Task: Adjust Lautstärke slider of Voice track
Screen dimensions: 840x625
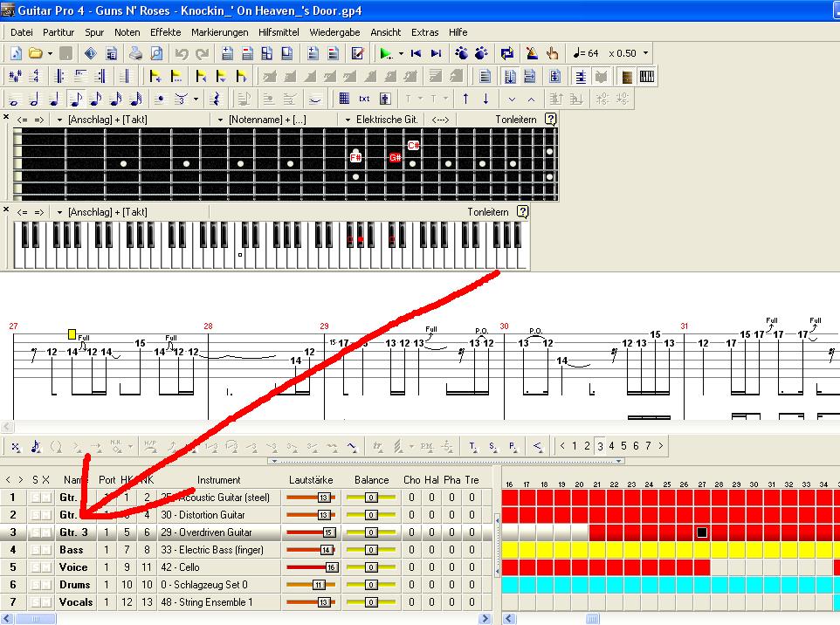Action: pyautogui.click(x=313, y=567)
